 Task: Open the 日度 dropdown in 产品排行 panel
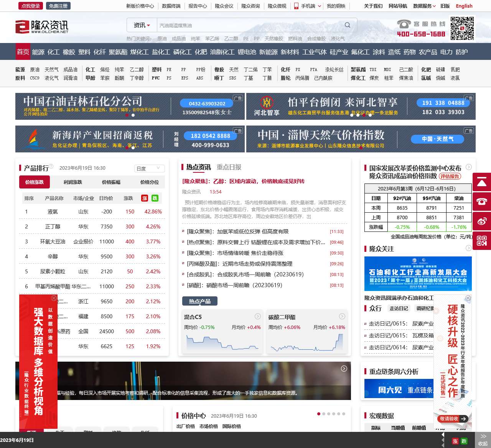coord(149,168)
